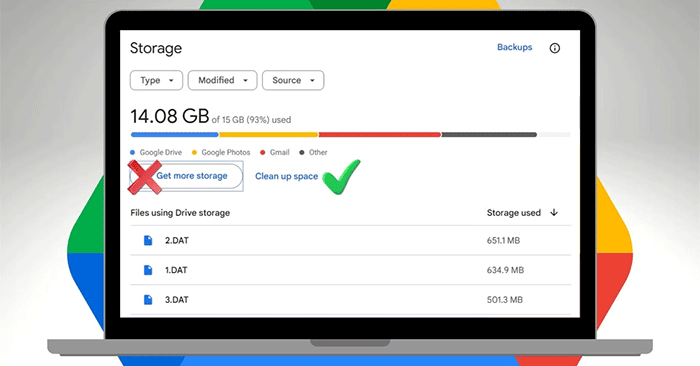The height and width of the screenshot is (366, 700).
Task: Click the Other legend label
Action: 318,152
